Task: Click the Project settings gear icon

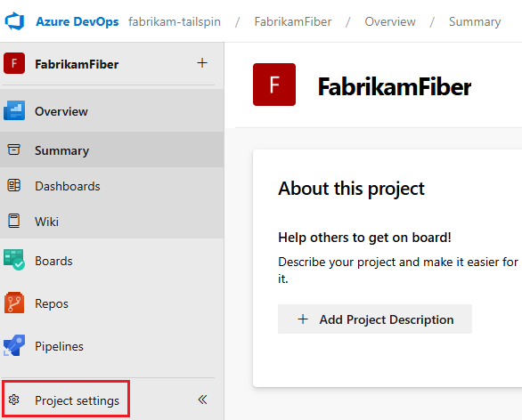Action: [x=14, y=400]
